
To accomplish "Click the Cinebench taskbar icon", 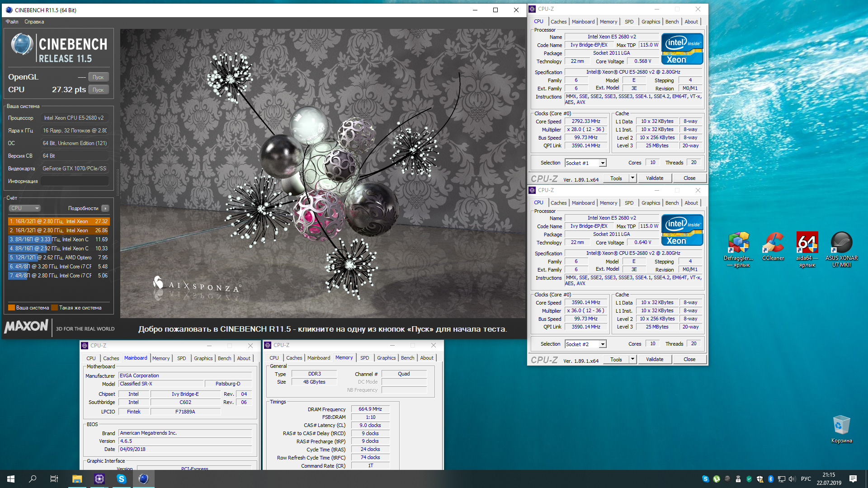I will [143, 479].
